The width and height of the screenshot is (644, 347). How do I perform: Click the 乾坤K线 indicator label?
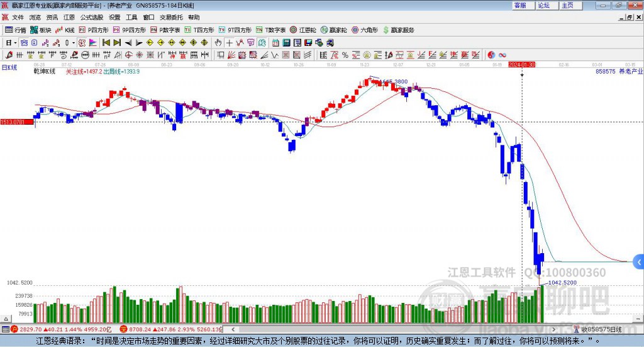click(x=45, y=72)
